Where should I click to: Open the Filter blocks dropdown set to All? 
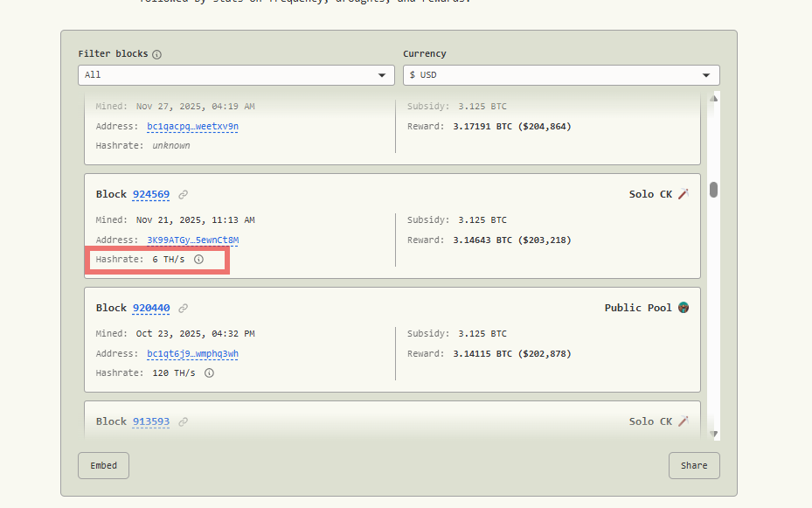pyautogui.click(x=236, y=75)
